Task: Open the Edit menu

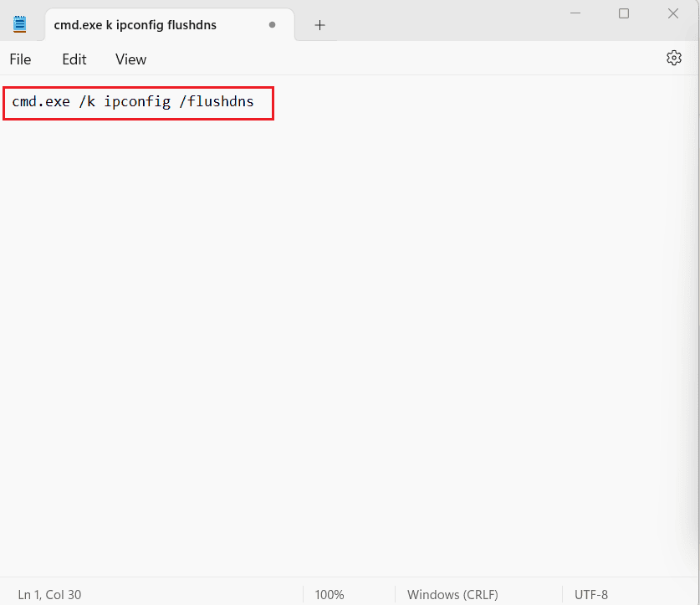Action: pos(74,59)
